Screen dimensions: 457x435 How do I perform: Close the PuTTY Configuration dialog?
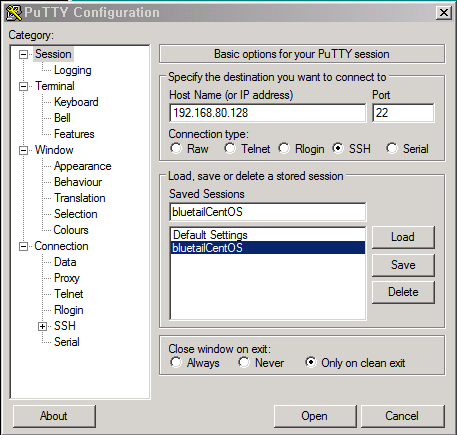(x=444, y=13)
